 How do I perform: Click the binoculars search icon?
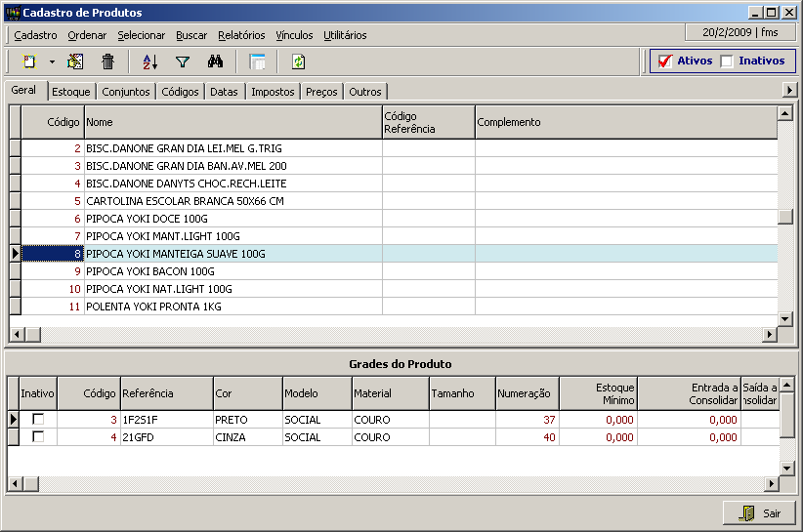[x=216, y=61]
